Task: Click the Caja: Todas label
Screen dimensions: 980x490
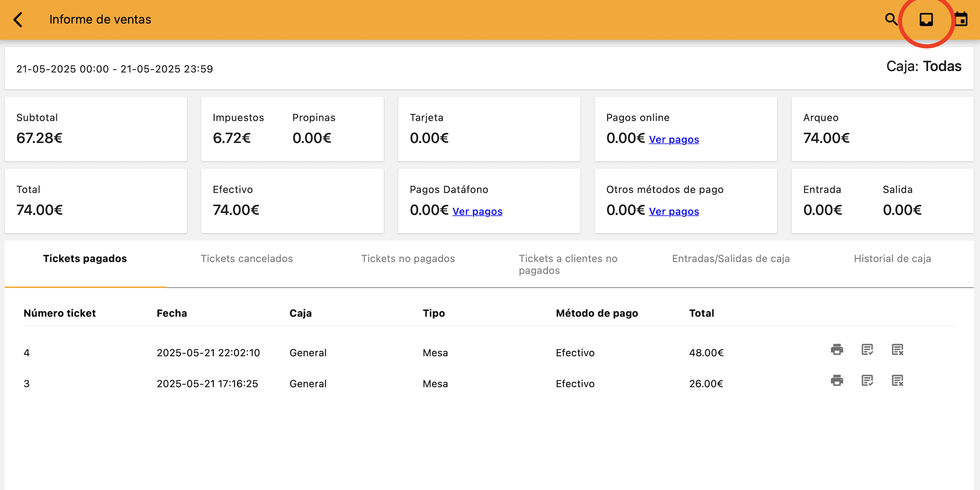Action: (924, 67)
